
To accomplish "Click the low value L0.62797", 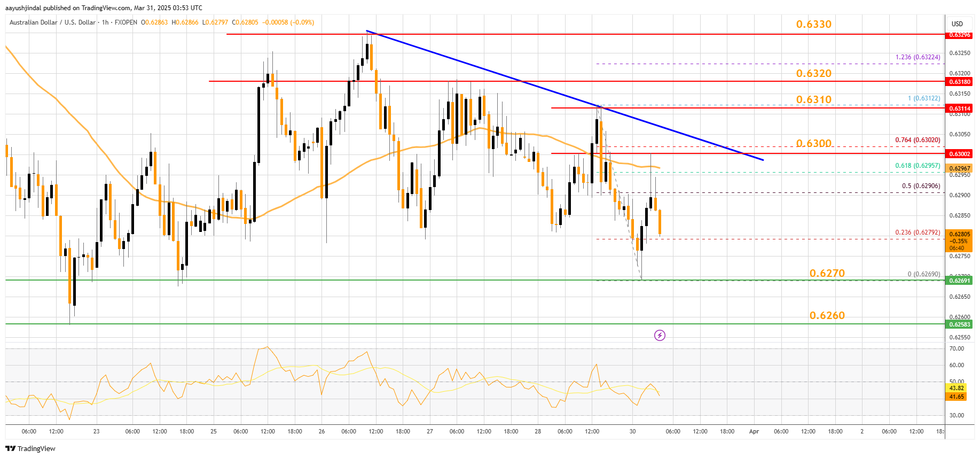I will pyautogui.click(x=215, y=22).
